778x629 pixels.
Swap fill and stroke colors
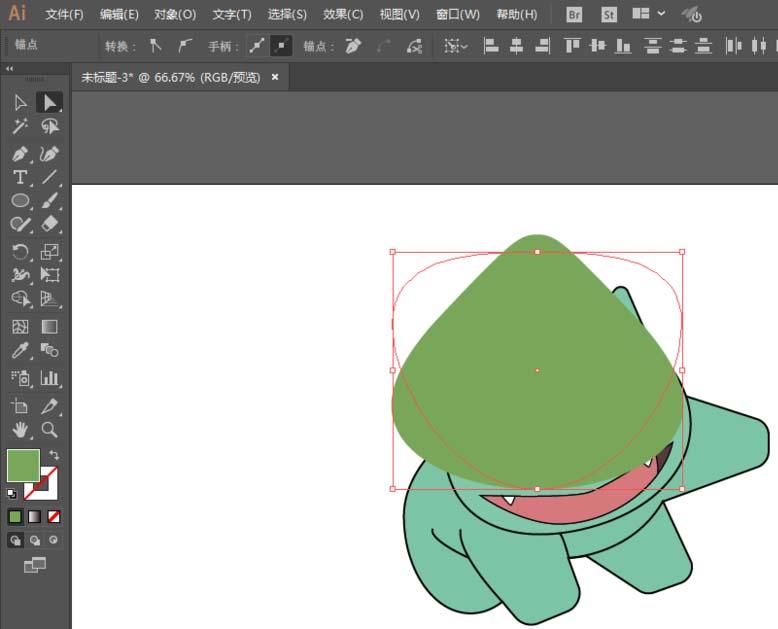pos(54,454)
